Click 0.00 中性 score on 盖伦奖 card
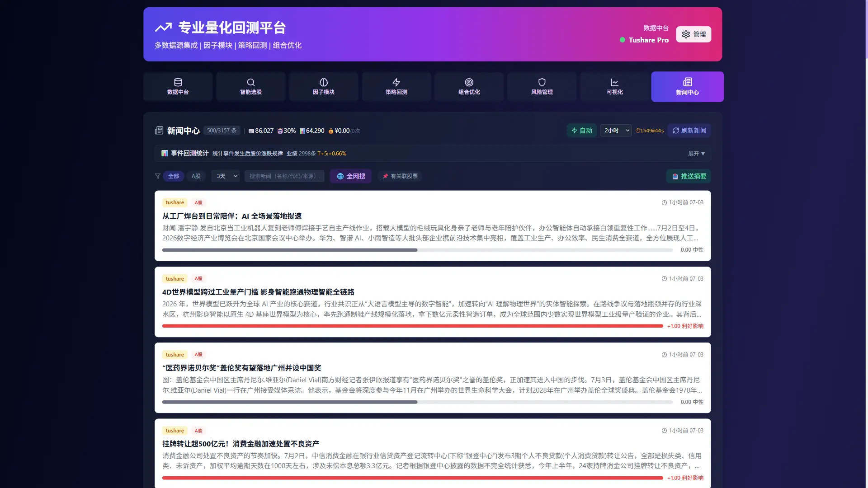Image resolution: width=868 pixels, height=488 pixels. 692,402
